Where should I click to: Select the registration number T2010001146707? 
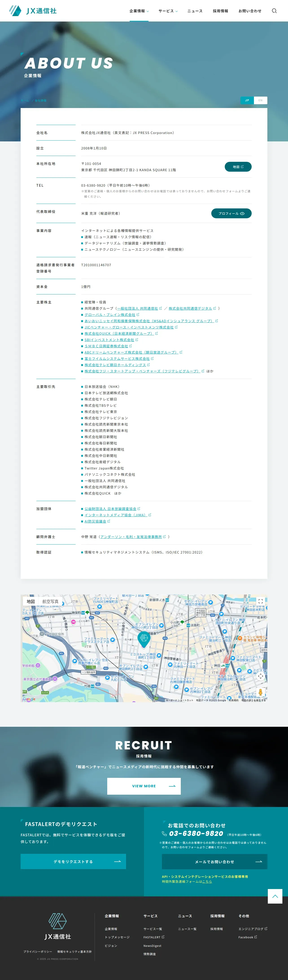click(96, 265)
